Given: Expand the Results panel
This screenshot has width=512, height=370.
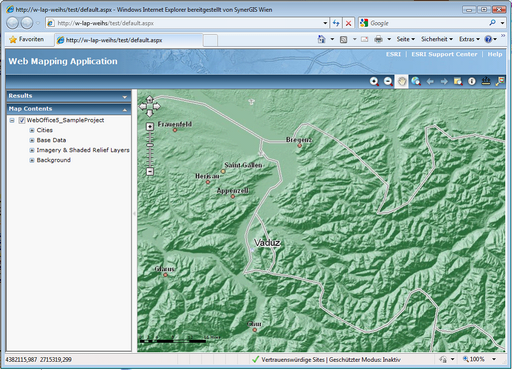Looking at the screenshot, I should 125,97.
